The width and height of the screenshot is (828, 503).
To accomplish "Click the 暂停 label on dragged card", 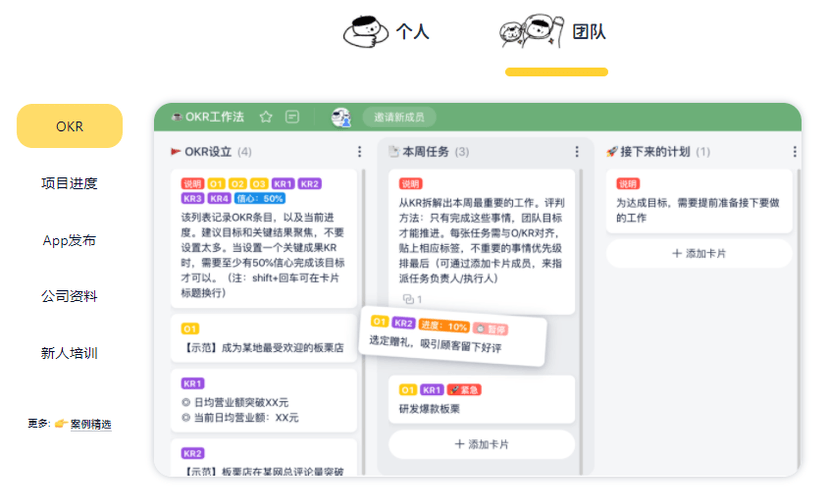I will tap(491, 329).
